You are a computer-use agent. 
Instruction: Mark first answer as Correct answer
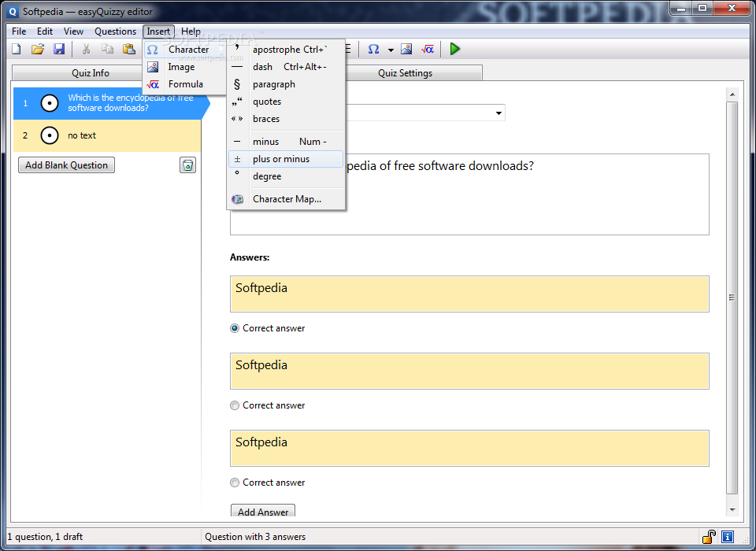click(268, 328)
